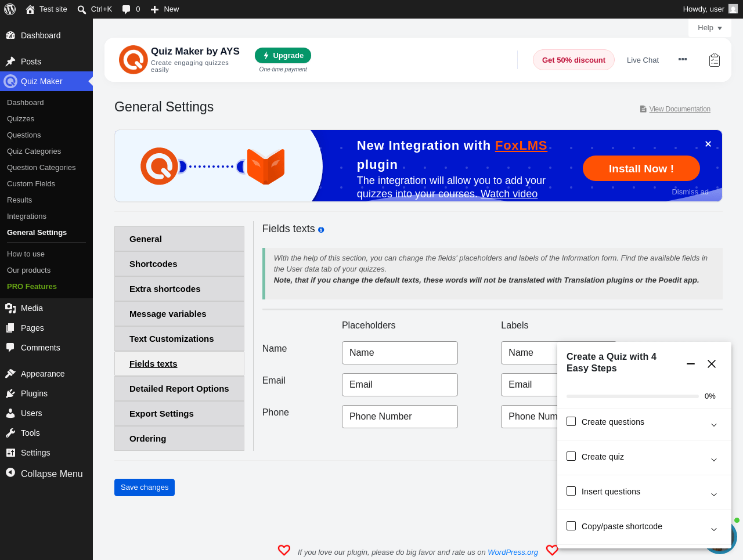Click the Name placeholder input field
The height and width of the screenshot is (560, 743).
click(400, 353)
